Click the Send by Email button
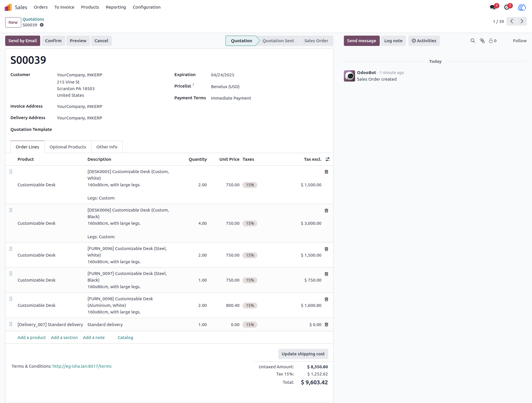 pyautogui.click(x=23, y=41)
